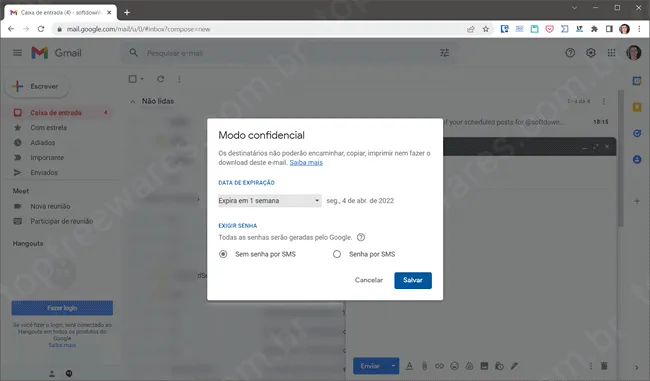Viewport: 650px width, 381px height.
Task: Open Tasks side panel icon
Action: [x=637, y=133]
